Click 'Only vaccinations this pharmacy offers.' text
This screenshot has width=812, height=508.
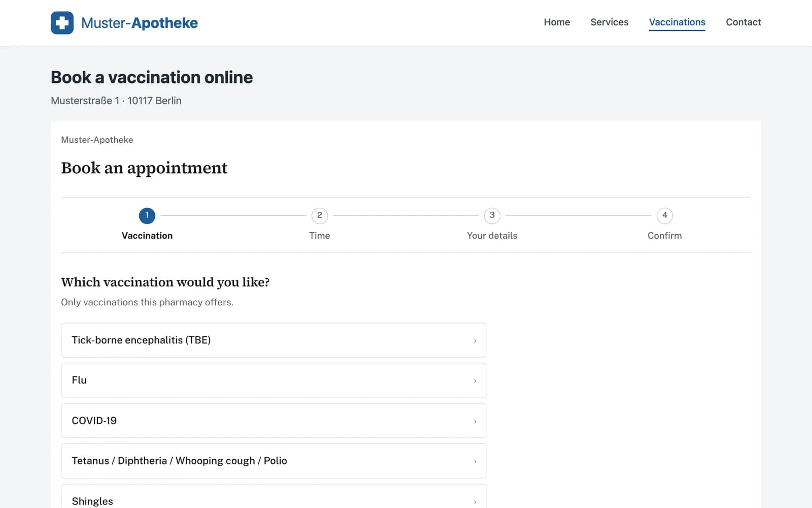pos(147,302)
